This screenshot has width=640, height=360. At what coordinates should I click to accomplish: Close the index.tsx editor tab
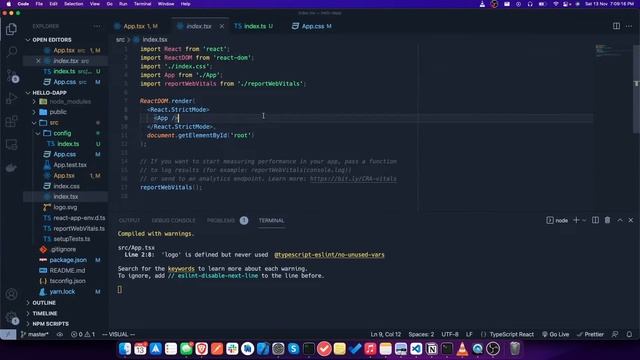[222, 26]
